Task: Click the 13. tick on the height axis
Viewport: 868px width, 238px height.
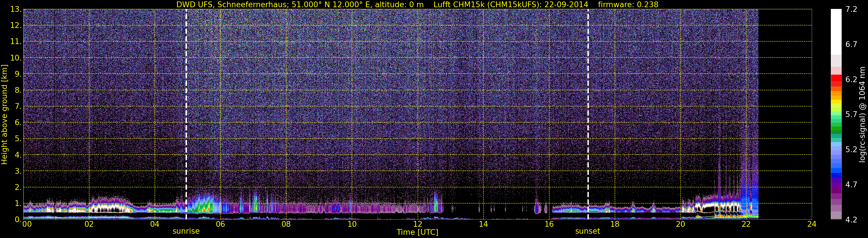Action: [16, 10]
